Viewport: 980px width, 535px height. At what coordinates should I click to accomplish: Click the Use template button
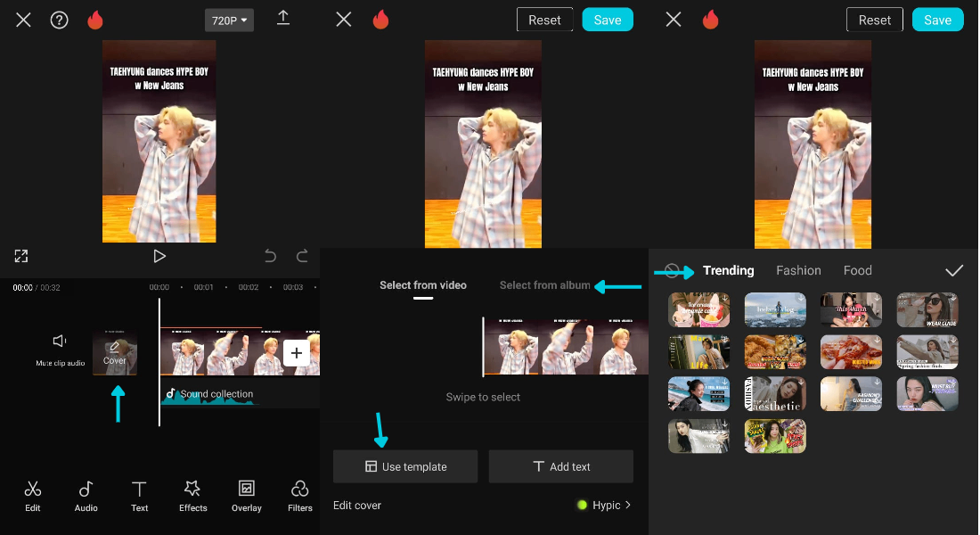pos(405,466)
